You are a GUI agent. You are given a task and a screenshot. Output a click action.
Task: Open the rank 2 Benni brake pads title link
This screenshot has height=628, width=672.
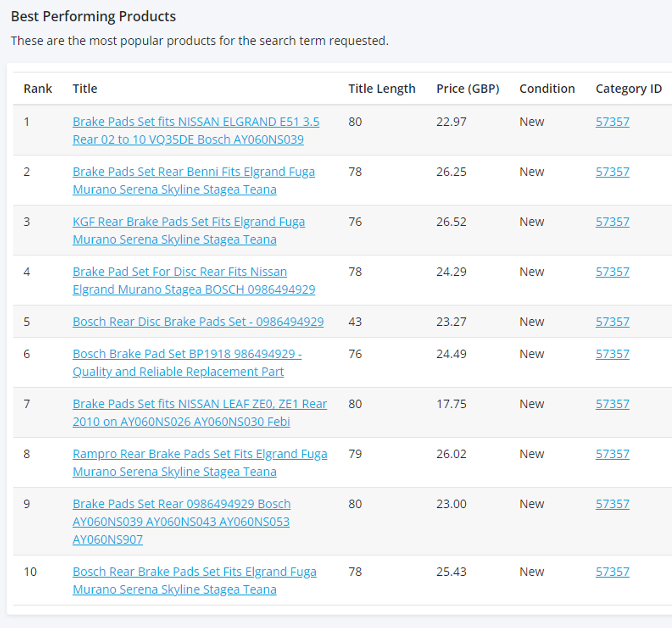point(193,180)
